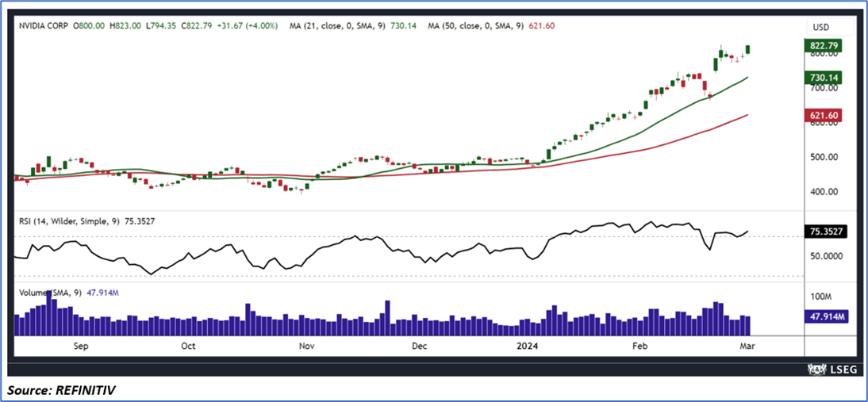868x402 pixels.
Task: Click the Sep time axis label
Action: click(81, 346)
